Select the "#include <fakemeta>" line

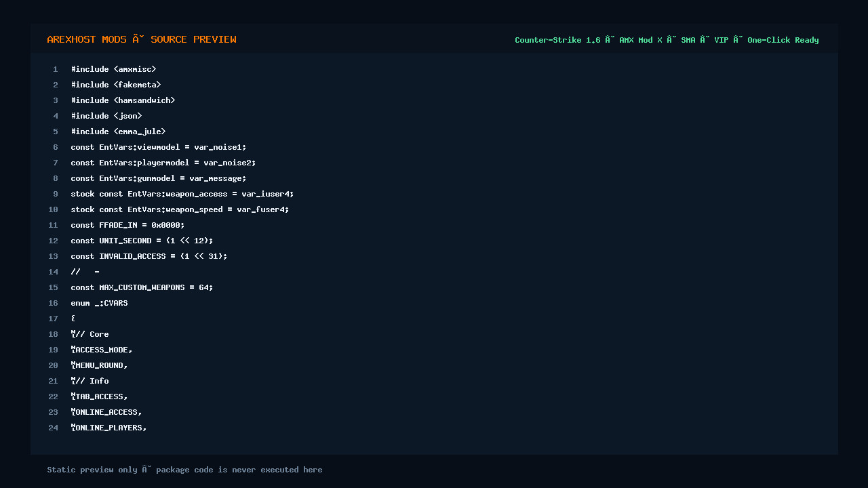(x=116, y=85)
